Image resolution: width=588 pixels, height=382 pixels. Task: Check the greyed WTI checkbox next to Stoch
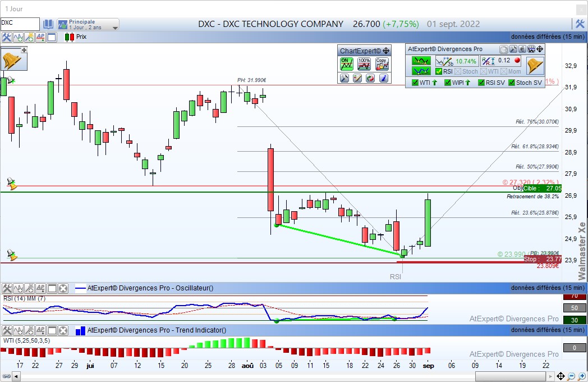tap(484, 71)
